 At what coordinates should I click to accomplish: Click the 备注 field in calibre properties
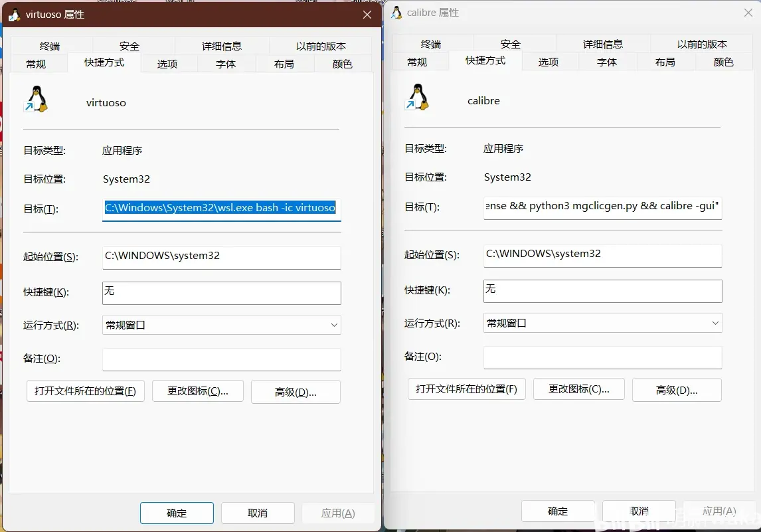coord(603,357)
